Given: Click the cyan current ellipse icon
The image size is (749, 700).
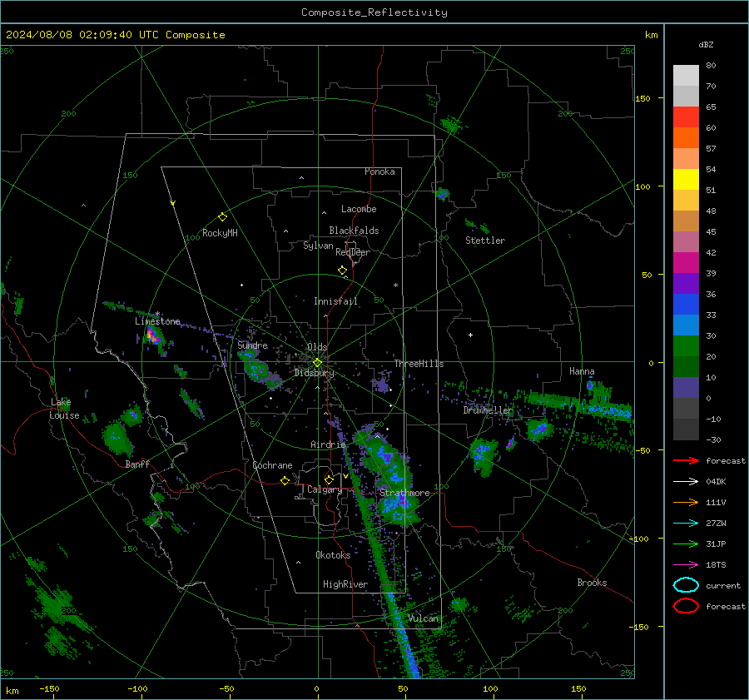Looking at the screenshot, I should coord(686,585).
